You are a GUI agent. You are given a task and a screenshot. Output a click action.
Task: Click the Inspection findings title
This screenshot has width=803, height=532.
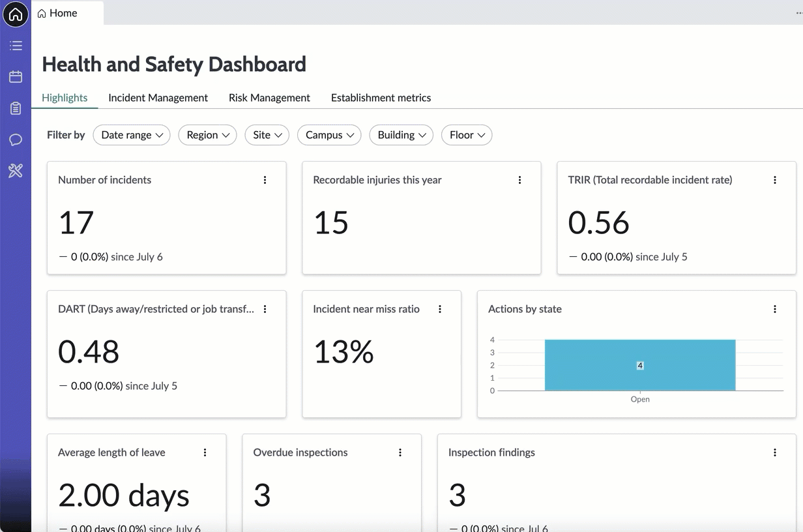coord(491,452)
